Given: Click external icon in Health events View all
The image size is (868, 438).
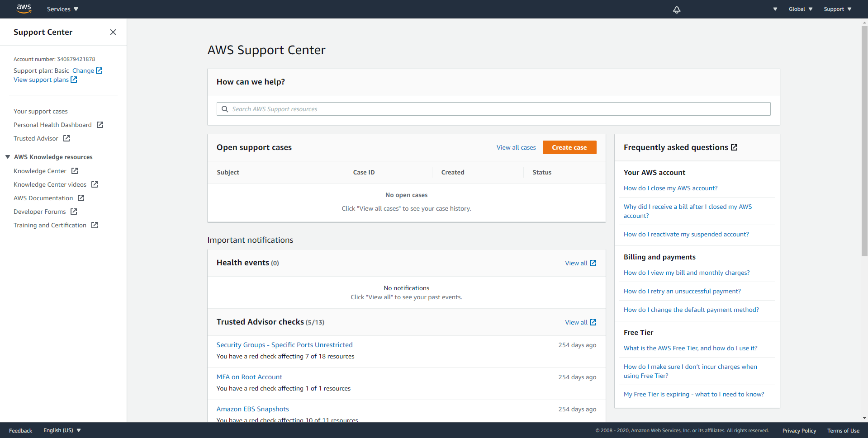Looking at the screenshot, I should pyautogui.click(x=593, y=263).
